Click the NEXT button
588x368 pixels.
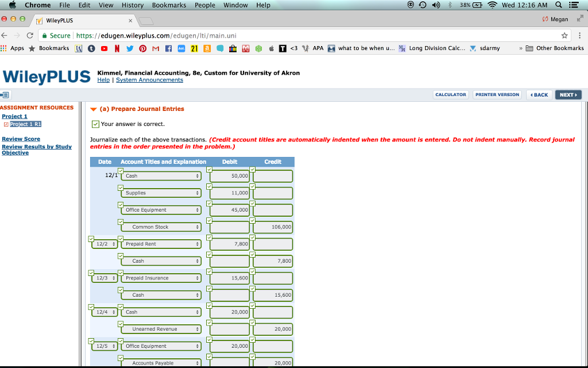tap(567, 93)
